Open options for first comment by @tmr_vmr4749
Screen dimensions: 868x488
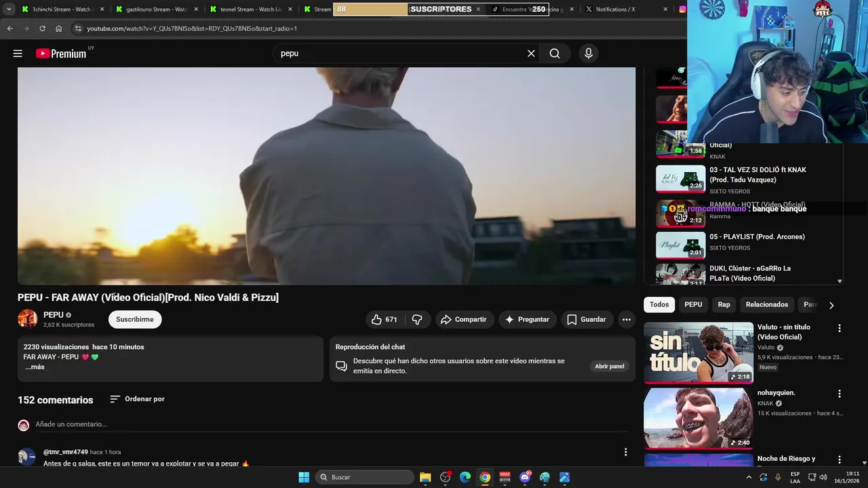pos(625,452)
